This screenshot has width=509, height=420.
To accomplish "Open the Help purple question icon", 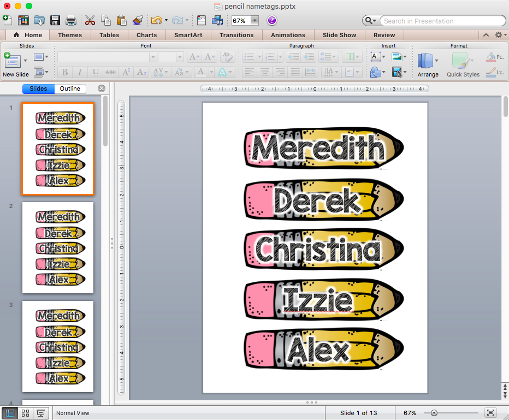I will 272,20.
